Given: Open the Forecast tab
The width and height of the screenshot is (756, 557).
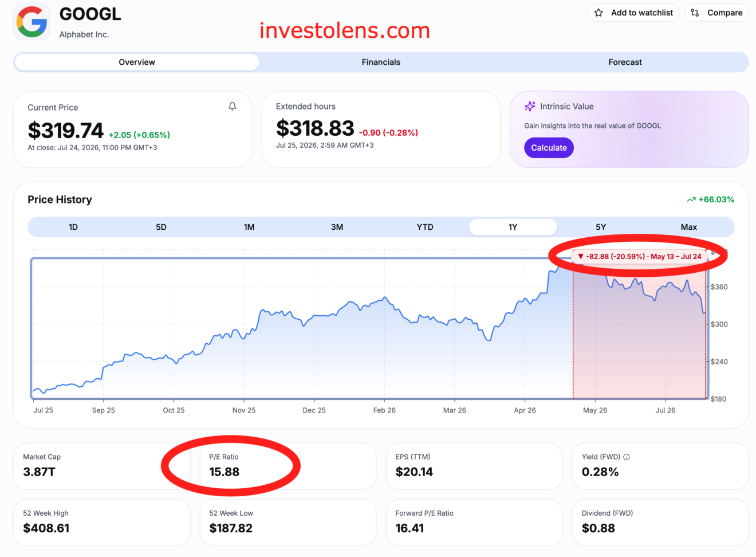Looking at the screenshot, I should coord(625,62).
